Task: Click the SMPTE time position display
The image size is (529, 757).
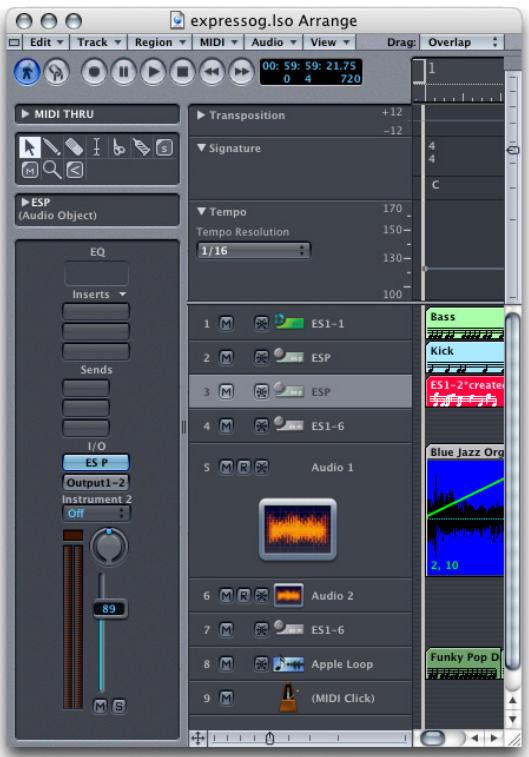Action: [x=311, y=72]
